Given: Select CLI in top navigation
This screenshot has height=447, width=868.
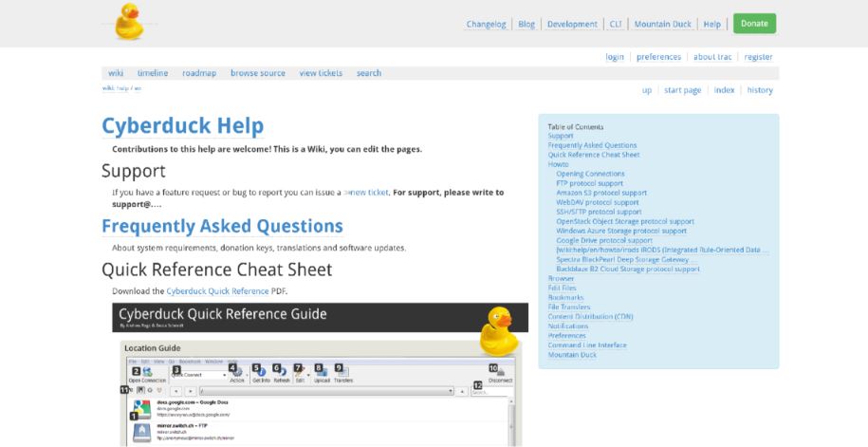Looking at the screenshot, I should [x=616, y=24].
